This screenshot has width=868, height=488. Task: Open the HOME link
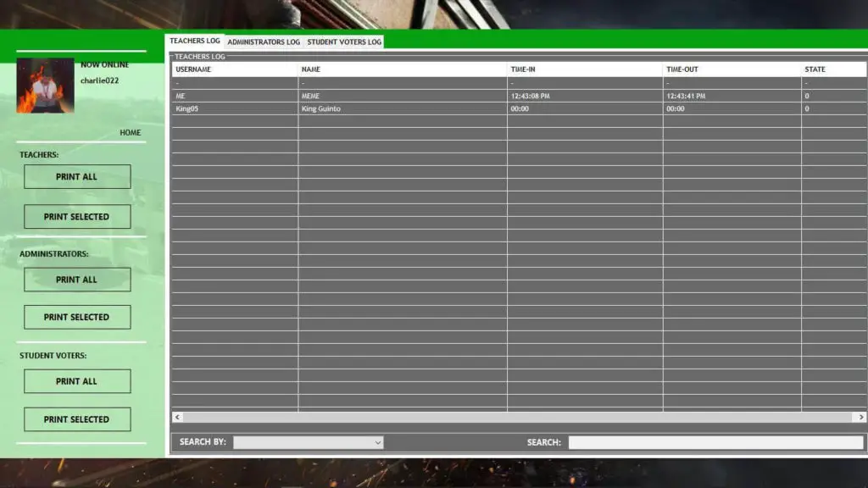pyautogui.click(x=131, y=132)
